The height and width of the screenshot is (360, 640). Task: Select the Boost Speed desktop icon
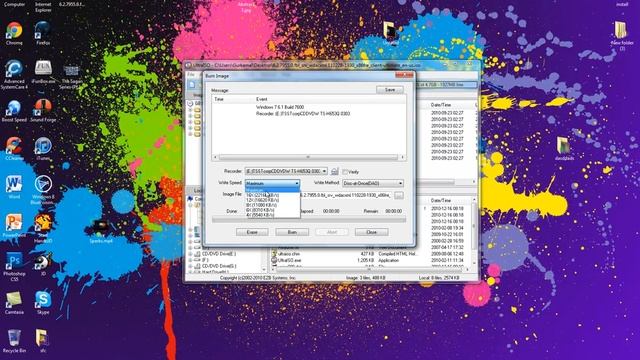(14, 111)
